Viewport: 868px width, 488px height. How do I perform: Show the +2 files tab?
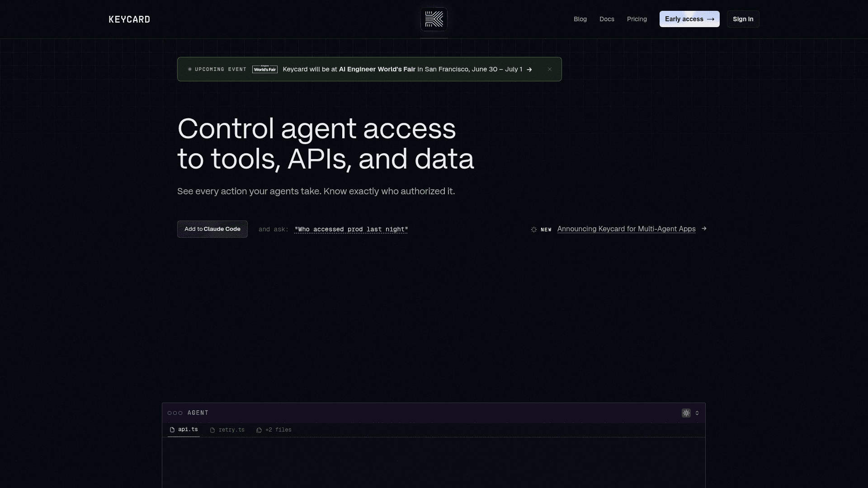pyautogui.click(x=274, y=430)
